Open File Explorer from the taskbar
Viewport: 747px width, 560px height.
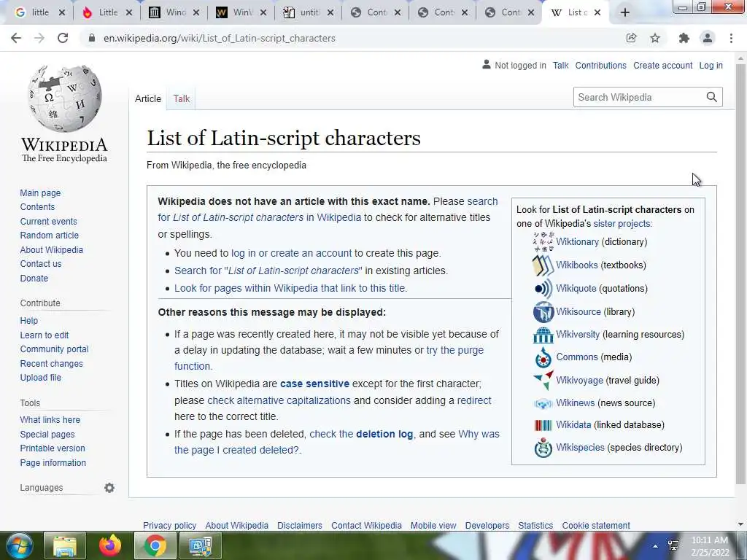pyautogui.click(x=65, y=545)
